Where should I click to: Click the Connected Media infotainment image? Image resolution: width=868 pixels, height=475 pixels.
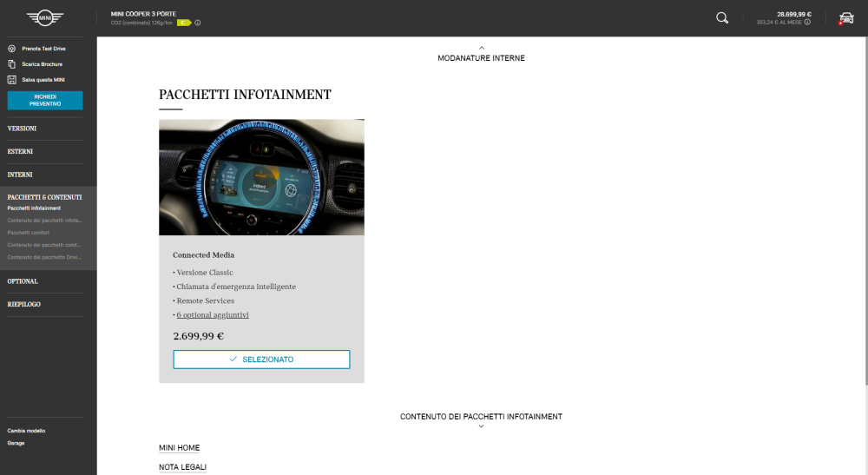click(261, 177)
